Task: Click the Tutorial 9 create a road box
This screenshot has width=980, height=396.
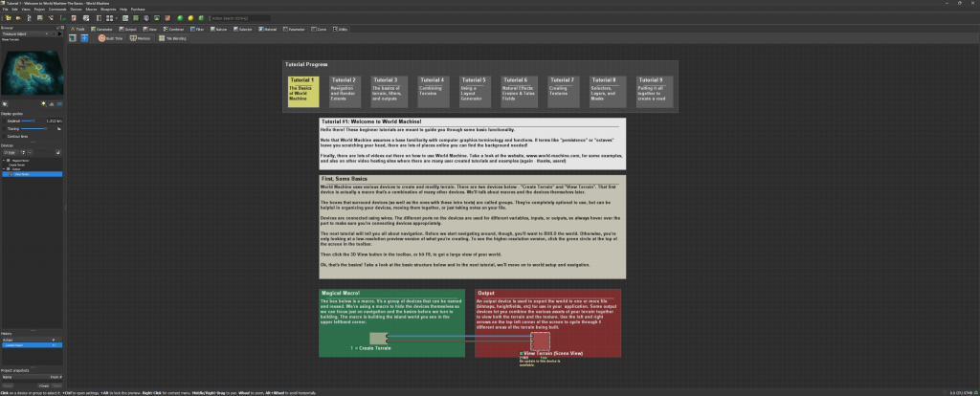Action: click(x=655, y=92)
